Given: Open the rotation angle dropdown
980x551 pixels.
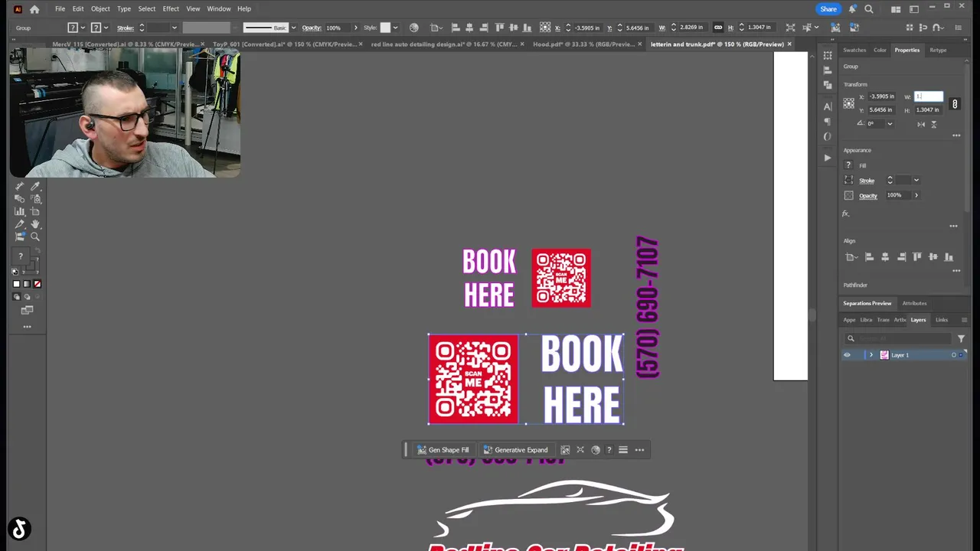Looking at the screenshot, I should (x=890, y=124).
